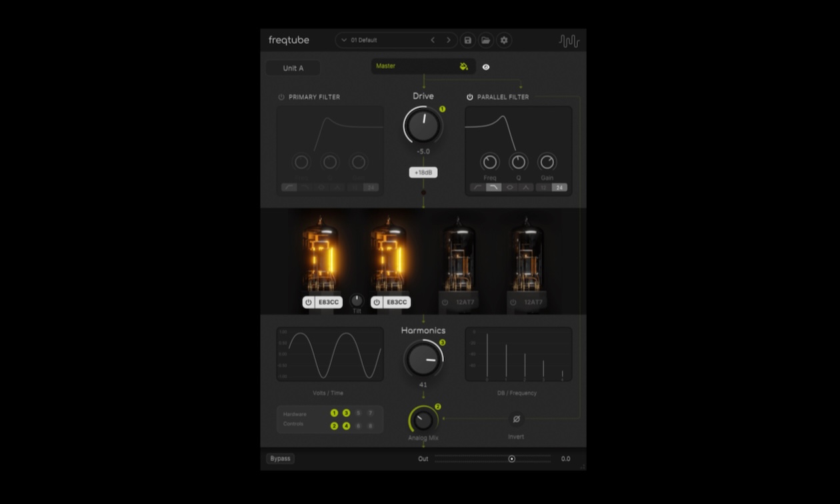840x504 pixels.
Task: Adjust the Out level slider
Action: coord(511,459)
